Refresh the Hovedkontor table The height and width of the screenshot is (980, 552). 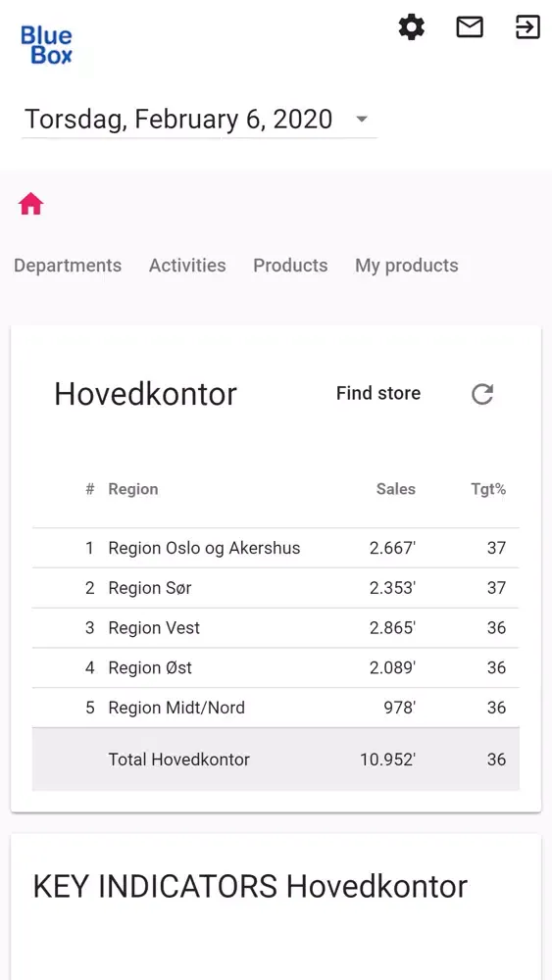482,394
